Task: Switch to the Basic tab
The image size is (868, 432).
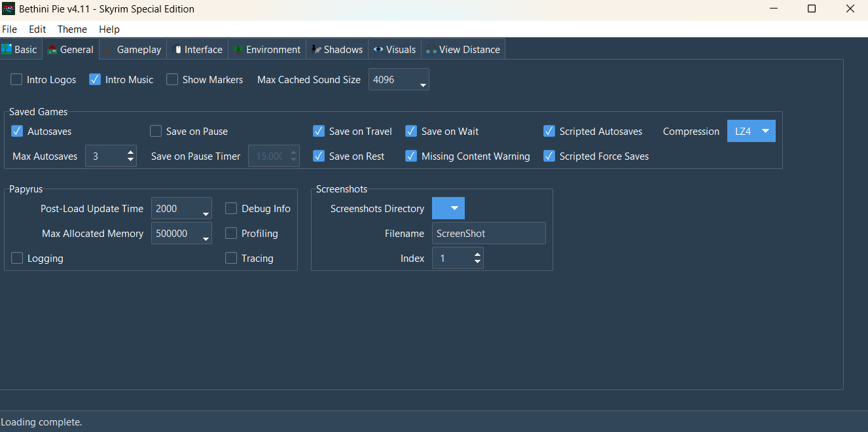Action: click(20, 49)
